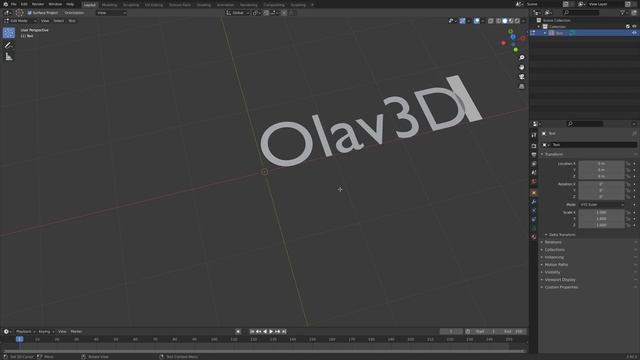
Task: Select the Measure ruler tool
Action: 9,57
